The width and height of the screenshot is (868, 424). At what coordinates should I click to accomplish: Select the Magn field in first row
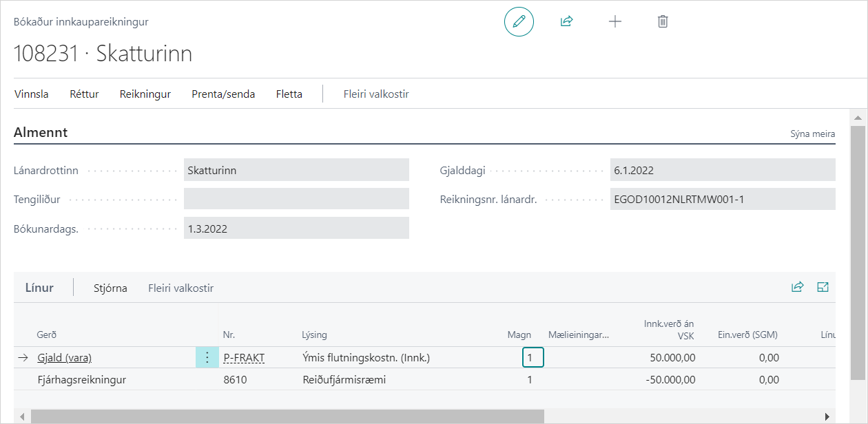point(533,357)
